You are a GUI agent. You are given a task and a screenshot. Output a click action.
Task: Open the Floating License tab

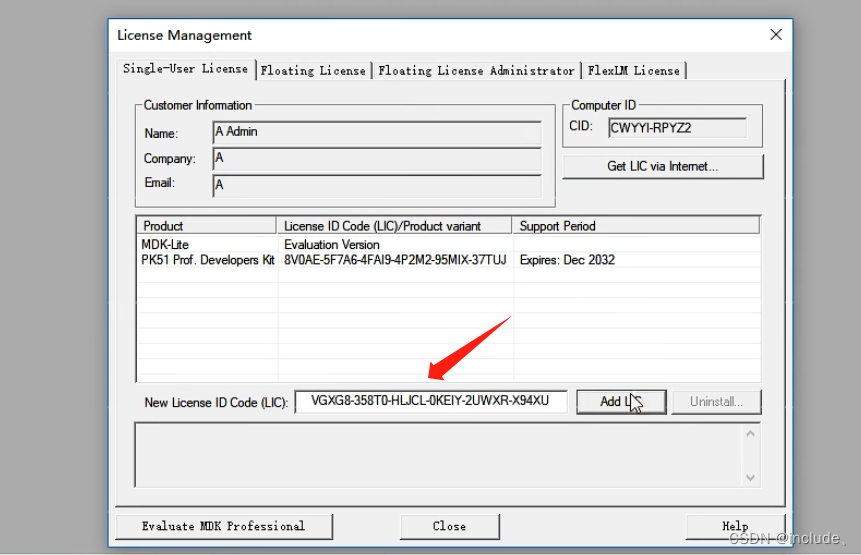coord(314,71)
